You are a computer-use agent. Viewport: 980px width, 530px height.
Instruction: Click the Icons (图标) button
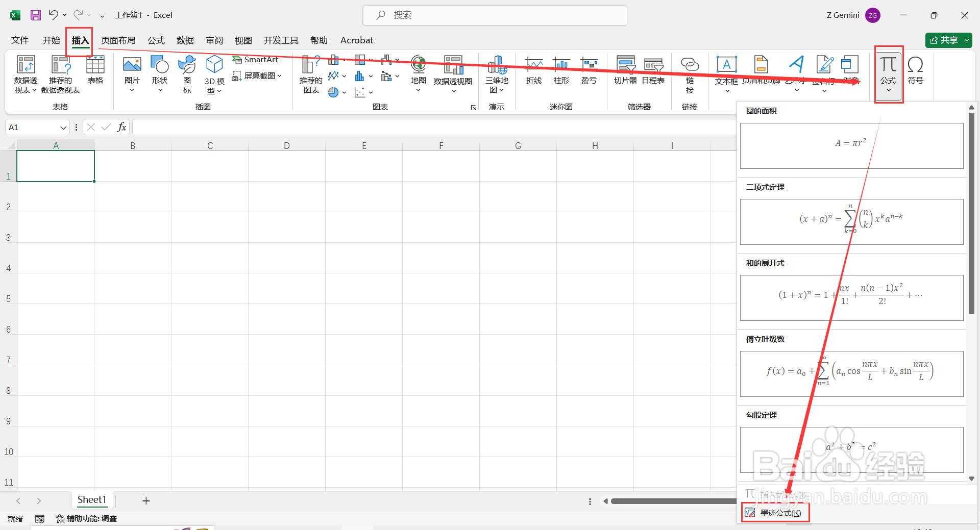point(187,74)
